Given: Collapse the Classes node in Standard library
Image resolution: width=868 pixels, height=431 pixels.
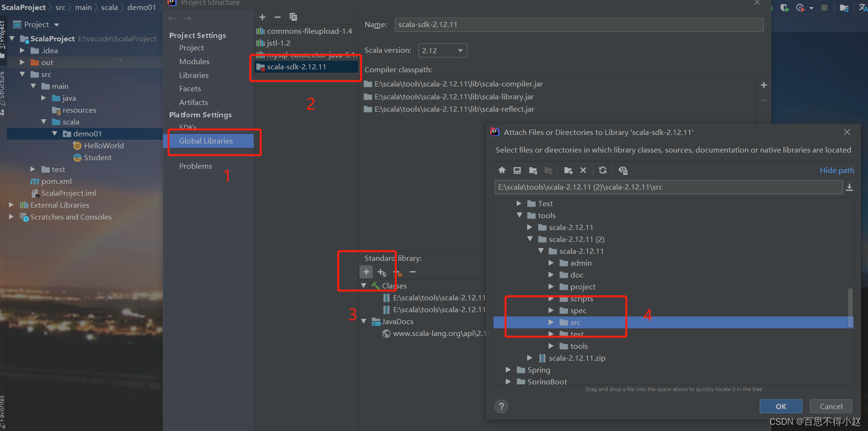Looking at the screenshot, I should point(364,286).
